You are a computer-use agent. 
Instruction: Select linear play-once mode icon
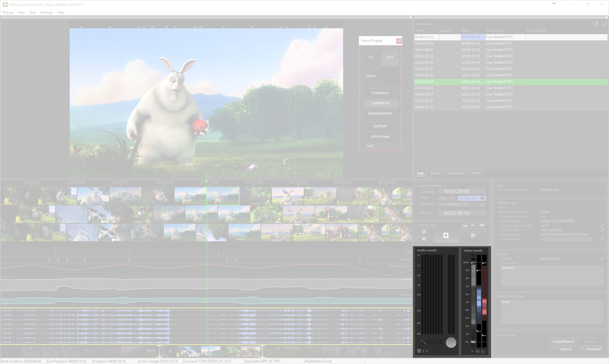pos(465,225)
